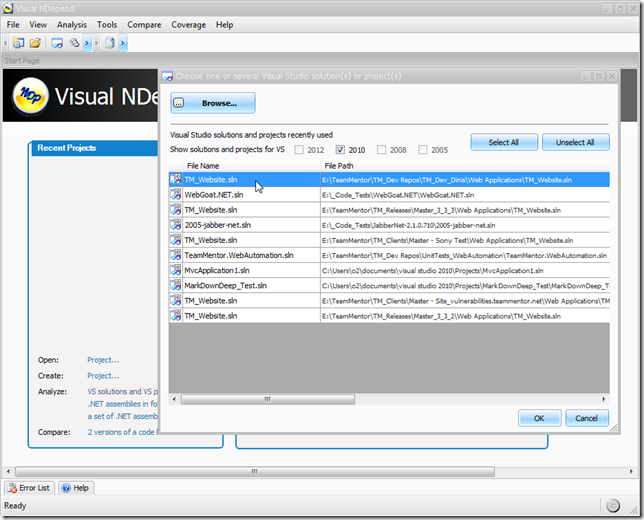Click the Open Project folder icon
644x520 pixels.
35,43
